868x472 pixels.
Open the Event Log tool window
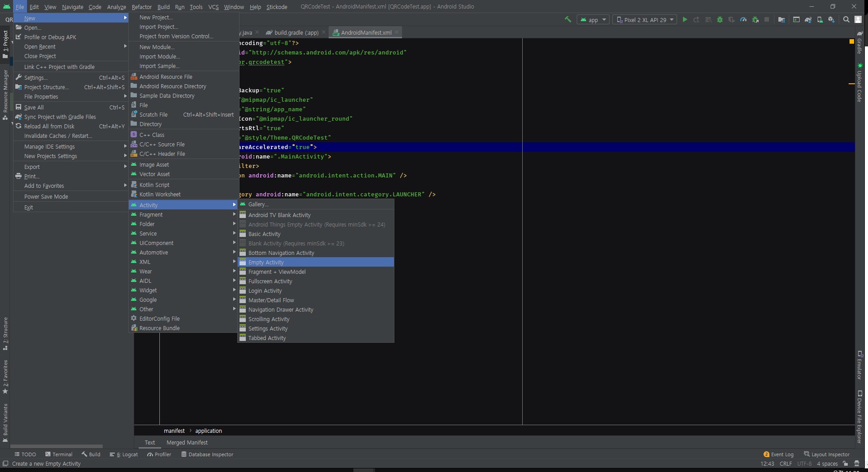(779, 454)
